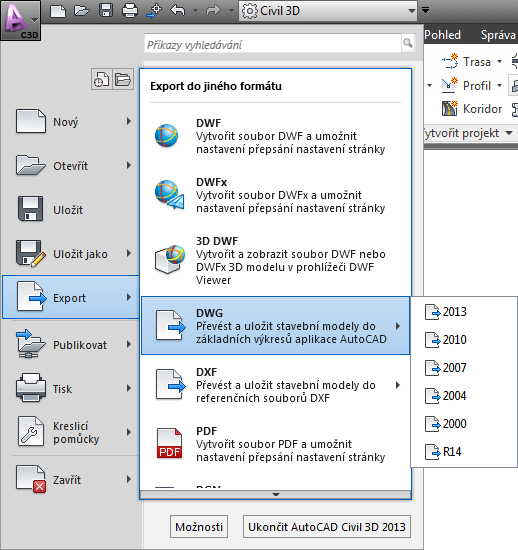This screenshot has height=550, width=518.
Task: Click the match properties crosshair toolbar icon
Action: pyautogui.click(x=154, y=11)
